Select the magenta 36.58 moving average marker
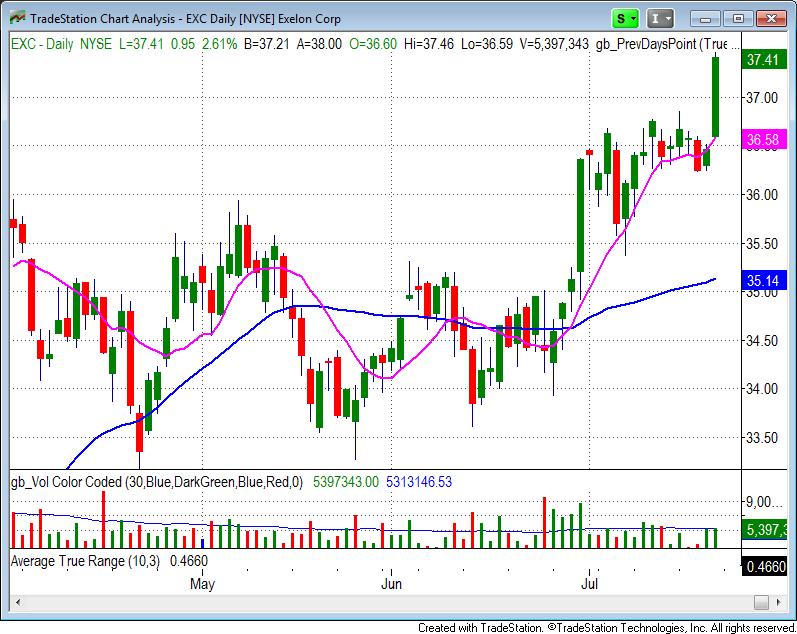 [x=762, y=140]
